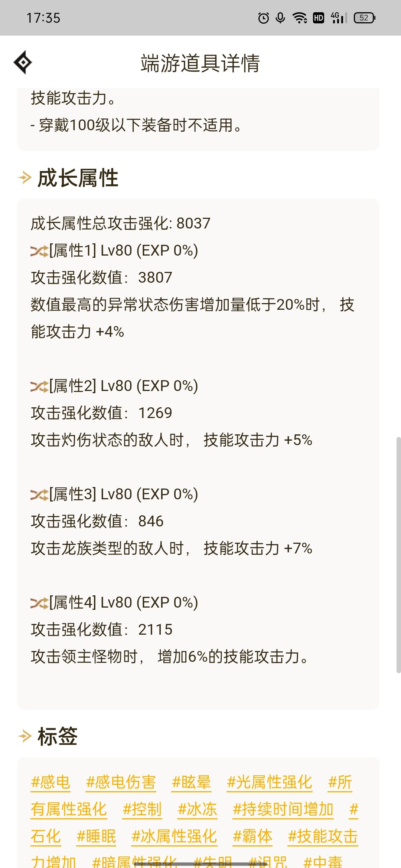
Task: Tap alarm clock icon in status bar
Action: point(264,18)
